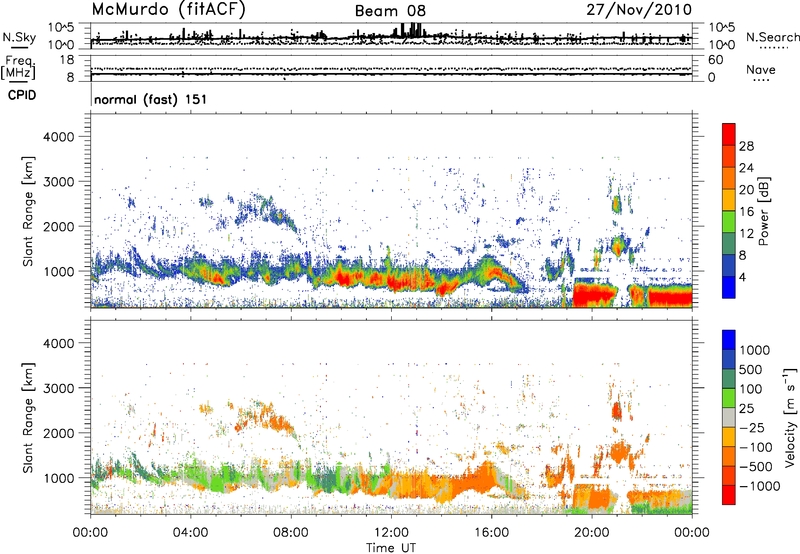This screenshot has height=554, width=800.
Task: Click the "24" power color bar label
Action: (x=746, y=168)
